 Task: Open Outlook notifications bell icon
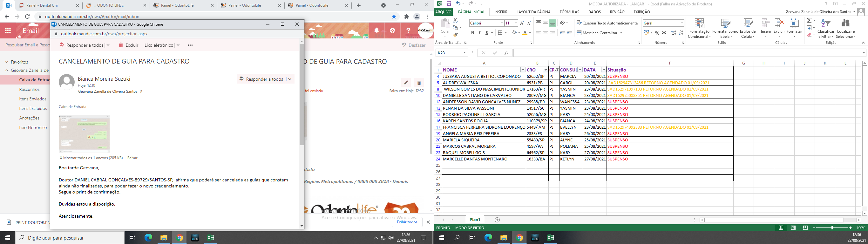pyautogui.click(x=377, y=31)
